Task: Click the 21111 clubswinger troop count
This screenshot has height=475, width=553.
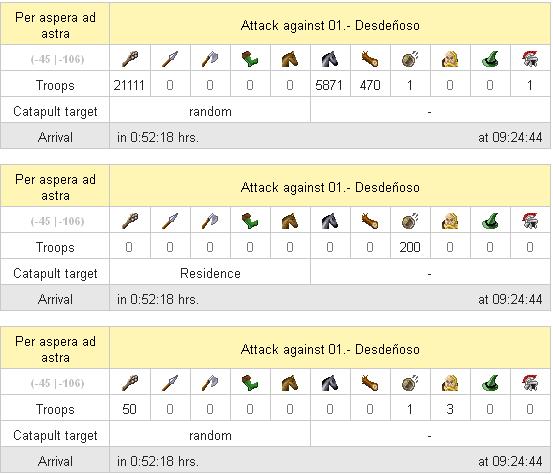Action: coord(129,85)
